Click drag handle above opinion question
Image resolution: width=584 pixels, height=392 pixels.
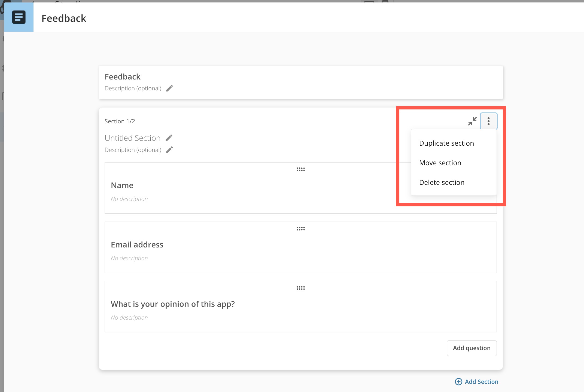(x=300, y=288)
